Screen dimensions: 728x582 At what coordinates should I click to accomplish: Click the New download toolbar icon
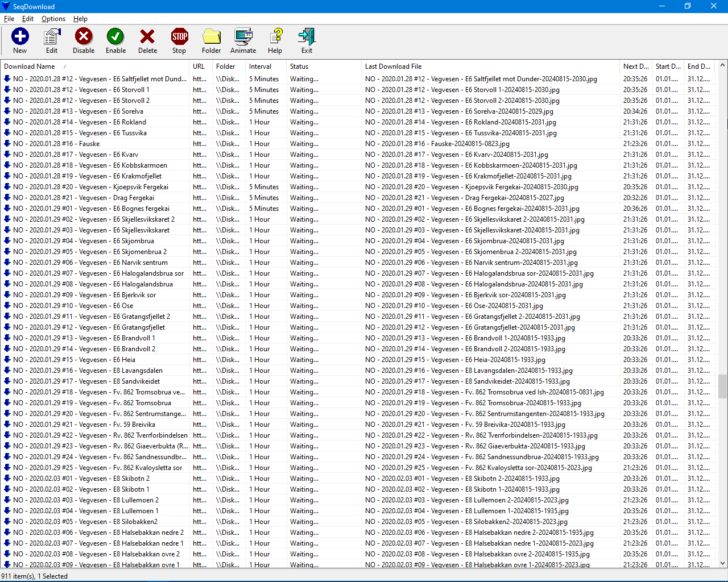[20, 41]
